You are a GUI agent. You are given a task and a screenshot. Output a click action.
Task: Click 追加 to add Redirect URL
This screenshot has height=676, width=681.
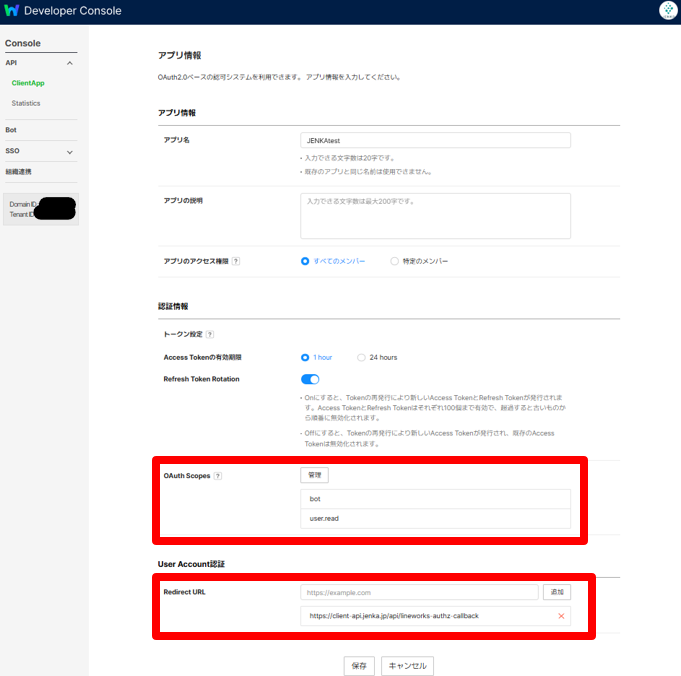coord(557,592)
